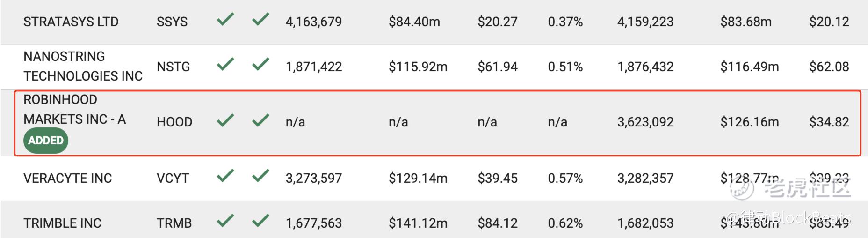Click ROBINHOOD MARKETS INC - A name
Viewport: 868px width, 238px height.
pyautogui.click(x=75, y=109)
